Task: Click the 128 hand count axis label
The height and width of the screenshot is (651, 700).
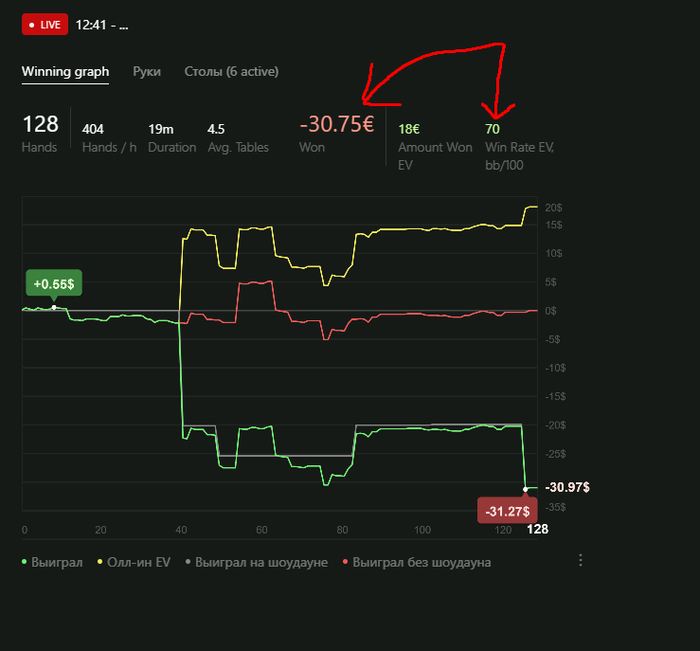Action: pos(538,529)
